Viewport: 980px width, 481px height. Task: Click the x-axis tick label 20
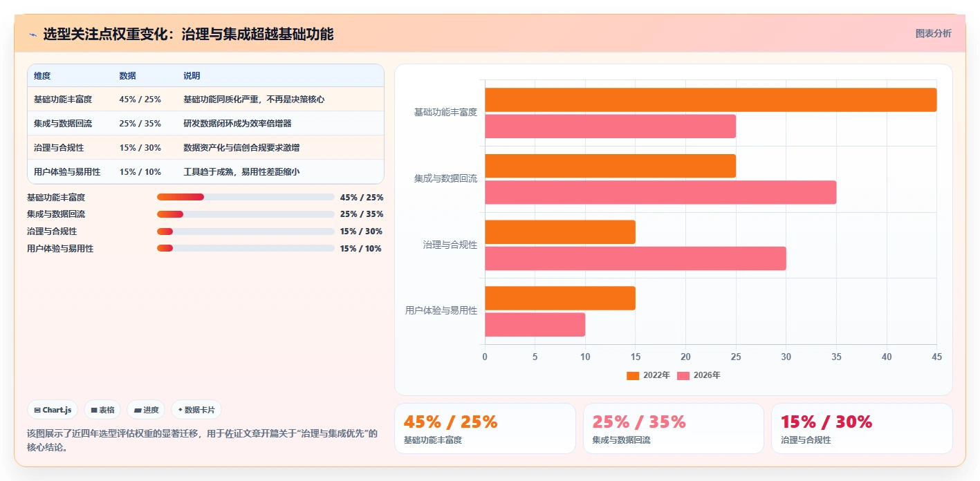685,357
